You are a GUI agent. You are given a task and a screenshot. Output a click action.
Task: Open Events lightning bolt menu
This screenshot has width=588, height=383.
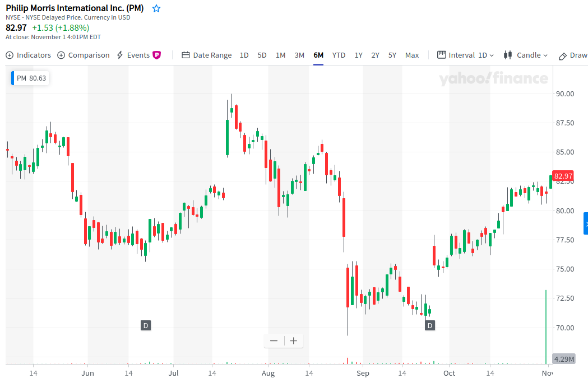(120, 55)
